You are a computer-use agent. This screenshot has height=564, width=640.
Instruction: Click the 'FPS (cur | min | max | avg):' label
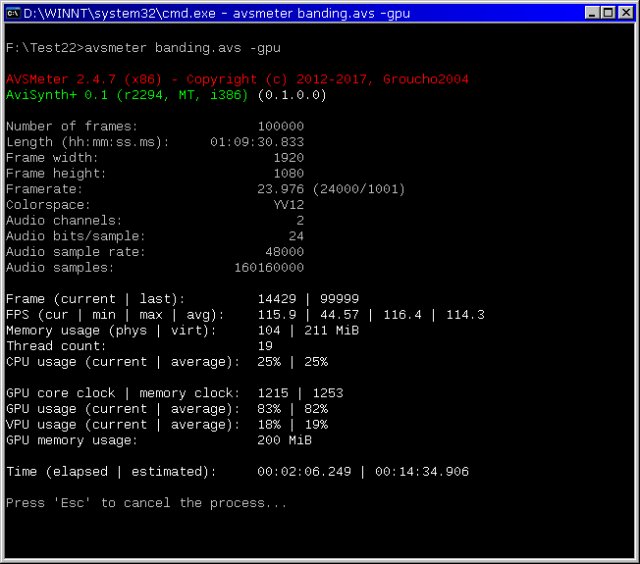pos(115,315)
